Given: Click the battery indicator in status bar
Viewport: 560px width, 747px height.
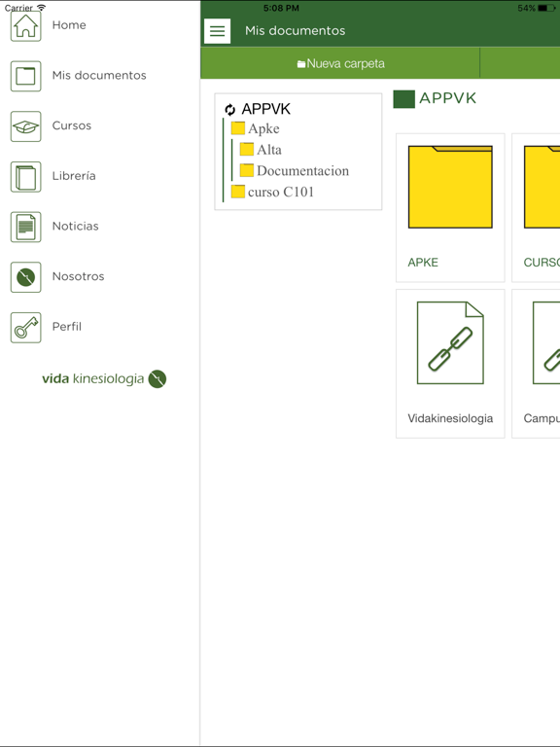Looking at the screenshot, I should tap(545, 8).
